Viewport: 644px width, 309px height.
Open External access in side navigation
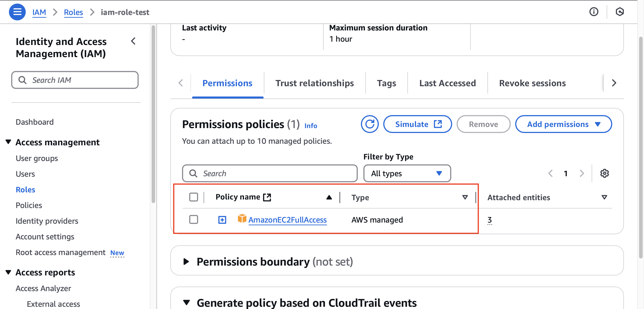point(53,304)
